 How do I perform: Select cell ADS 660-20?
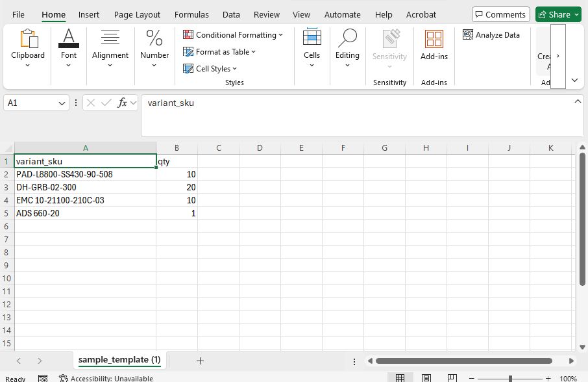point(85,214)
